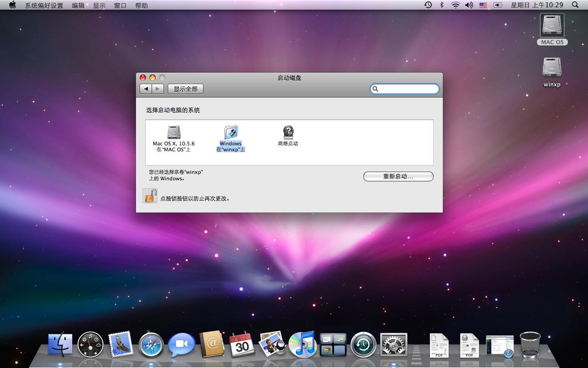Select the Mac OS X 10.5.6 startup disk
Image resolution: width=588 pixels, height=368 pixels.
tap(174, 138)
